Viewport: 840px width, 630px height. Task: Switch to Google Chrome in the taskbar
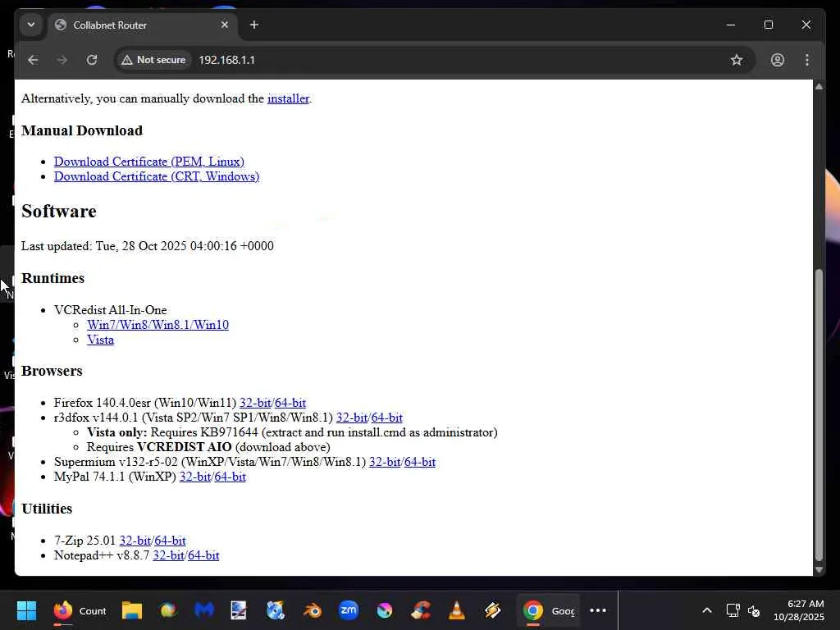click(548, 610)
